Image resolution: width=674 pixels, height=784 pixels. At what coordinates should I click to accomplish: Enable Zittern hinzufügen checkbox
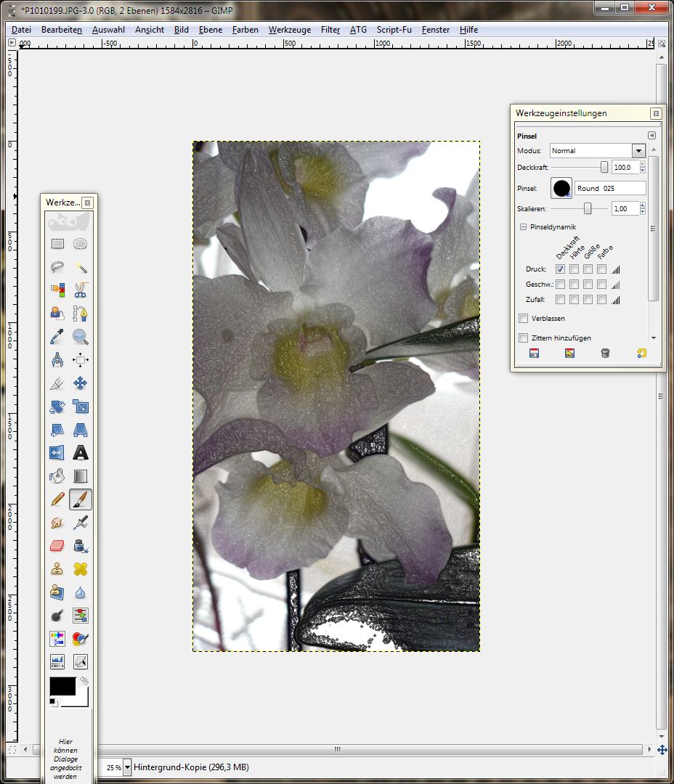point(524,338)
